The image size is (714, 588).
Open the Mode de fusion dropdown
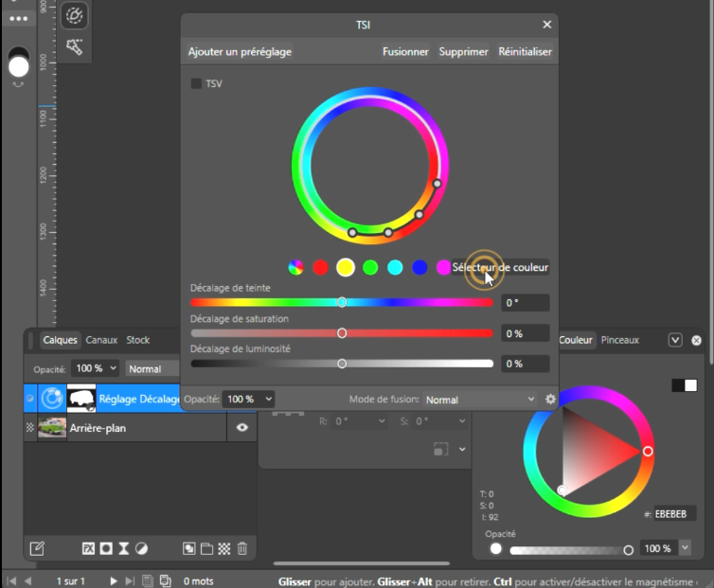click(479, 400)
